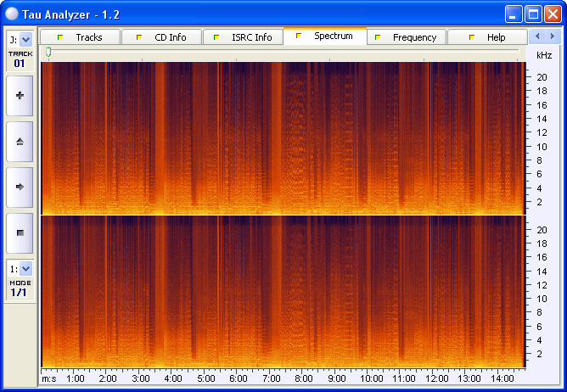Maximize the Tau Analyzer window
Viewport: 567px width, 392px height.
[533, 14]
